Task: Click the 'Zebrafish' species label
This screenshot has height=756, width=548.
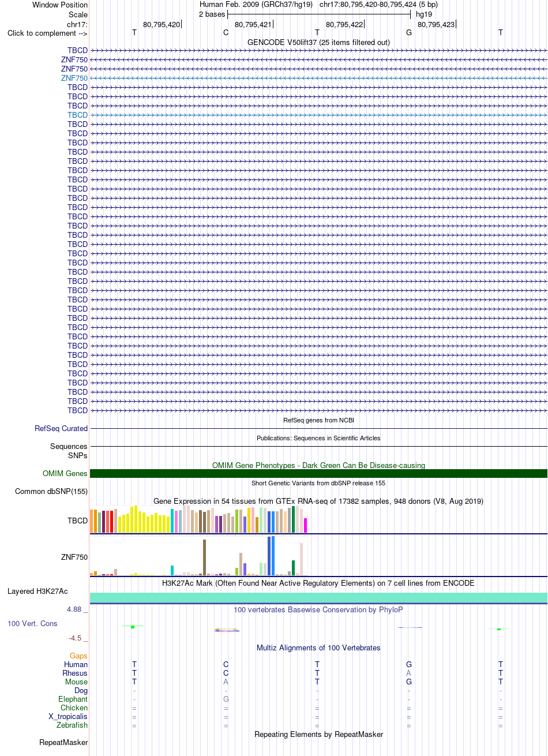Action: 72,725
